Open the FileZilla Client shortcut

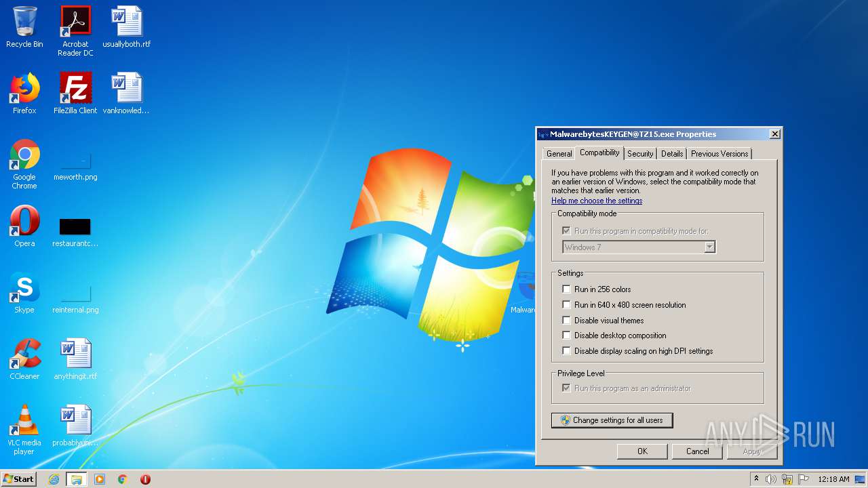pyautogui.click(x=75, y=94)
